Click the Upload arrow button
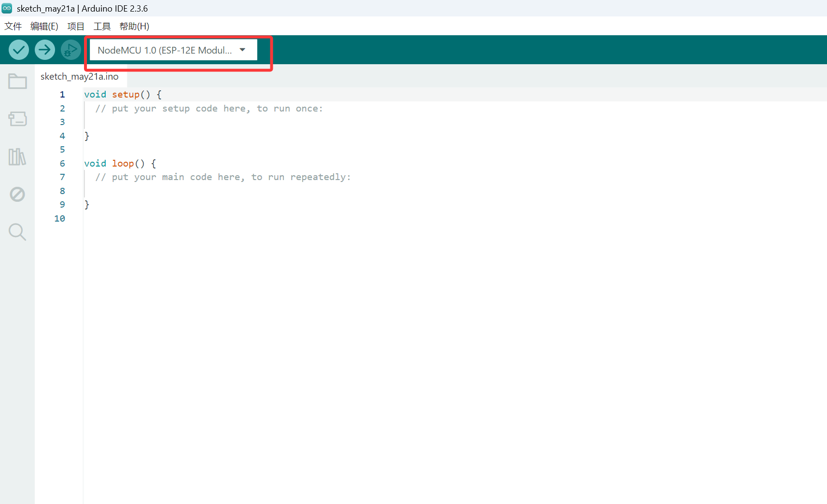This screenshot has width=827, height=504. pos(45,50)
